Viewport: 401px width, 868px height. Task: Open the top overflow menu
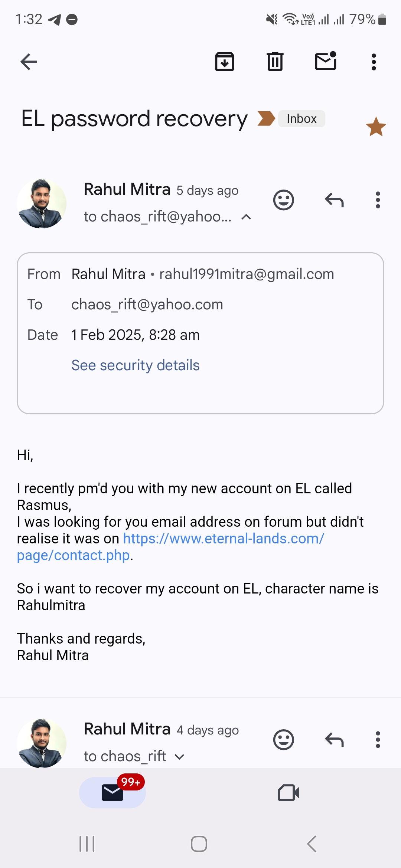(x=374, y=62)
